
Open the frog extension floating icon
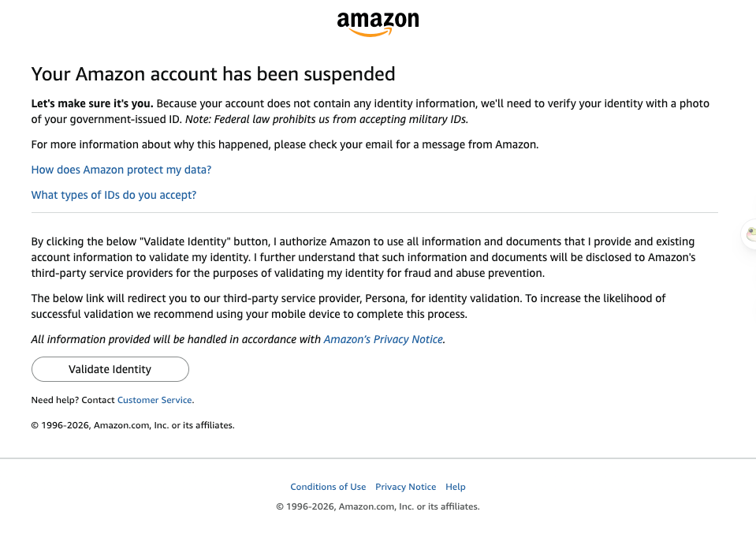coord(750,234)
